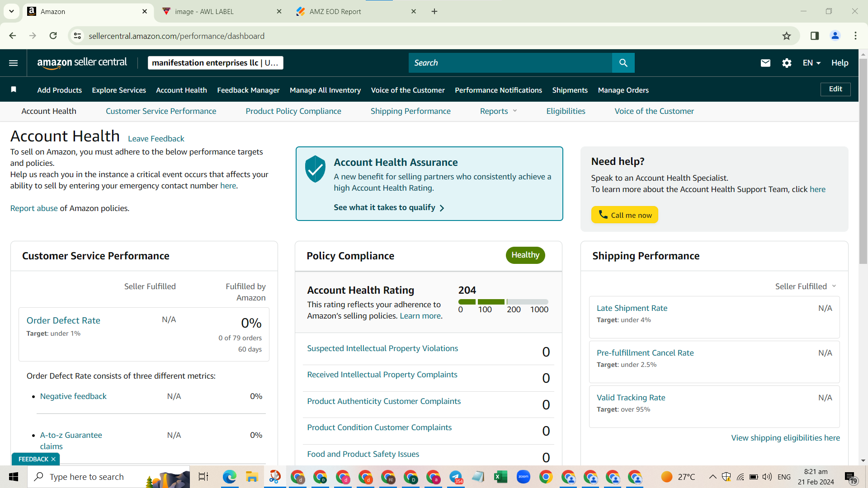Image resolution: width=868 pixels, height=488 pixels.
Task: Open the Order Defect Rate link
Action: point(63,320)
